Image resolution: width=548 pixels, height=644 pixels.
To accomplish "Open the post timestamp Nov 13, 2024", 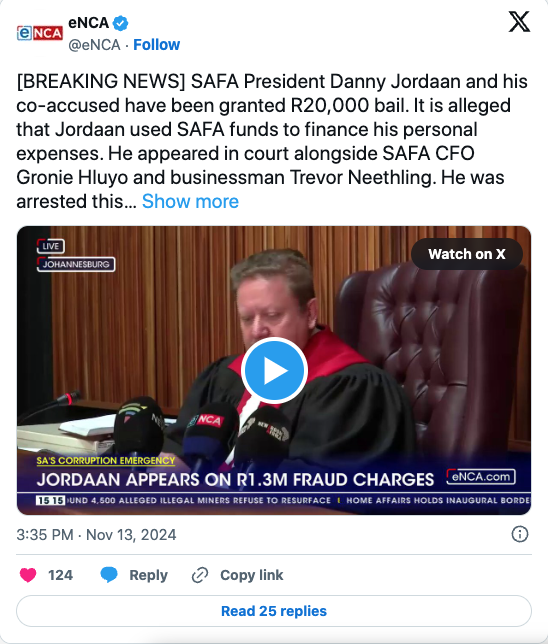I will pyautogui.click(x=96, y=534).
